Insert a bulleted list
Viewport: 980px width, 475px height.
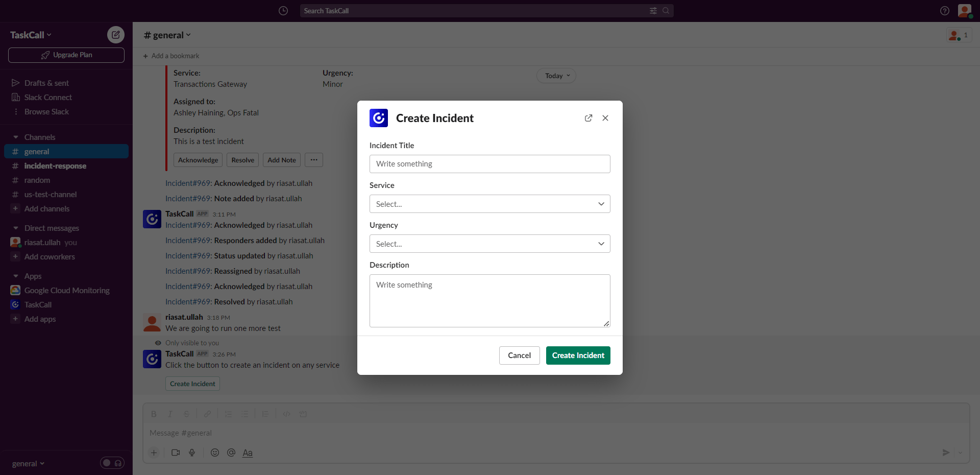pos(245,414)
